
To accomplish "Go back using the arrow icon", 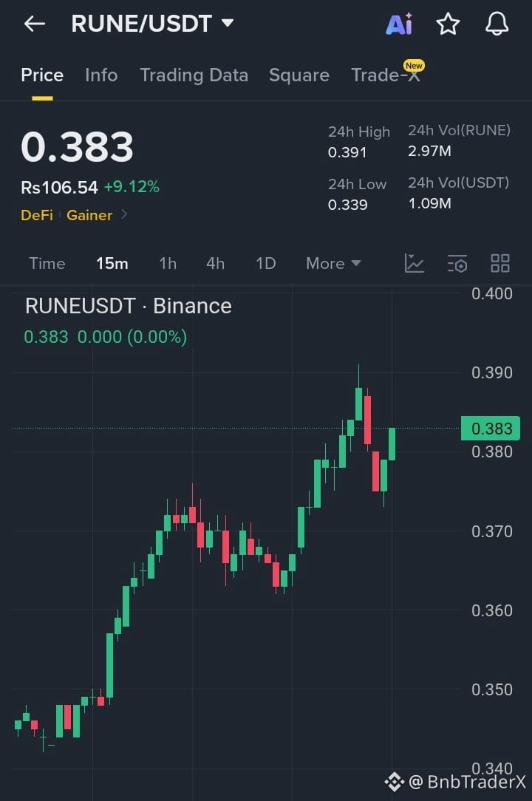I will click(34, 24).
